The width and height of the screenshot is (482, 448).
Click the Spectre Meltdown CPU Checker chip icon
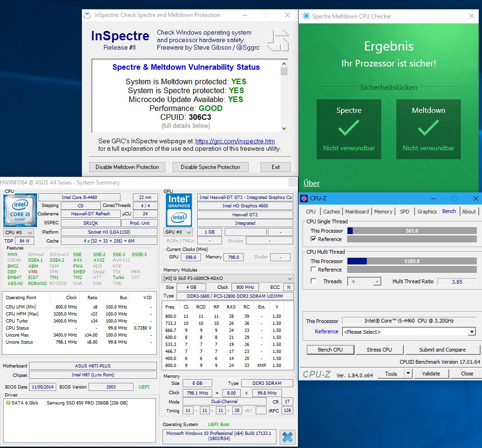(306, 16)
